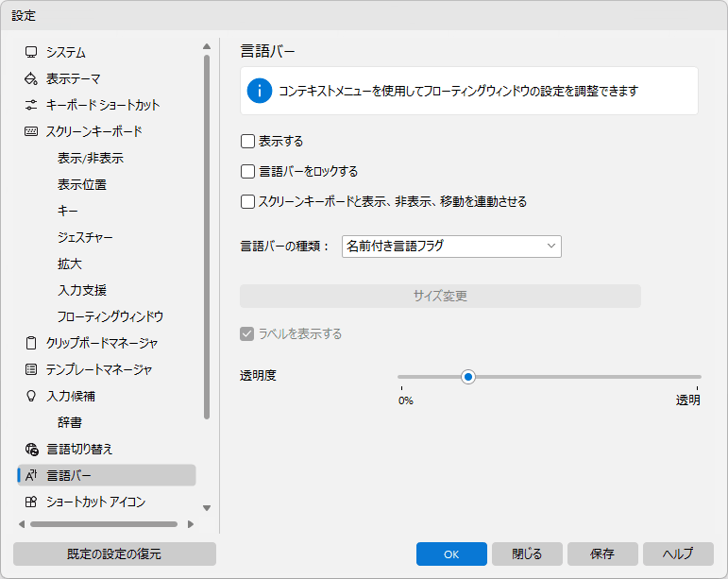Click 既定の設定の復元 button
Image resolution: width=728 pixels, height=579 pixels.
[x=114, y=553]
